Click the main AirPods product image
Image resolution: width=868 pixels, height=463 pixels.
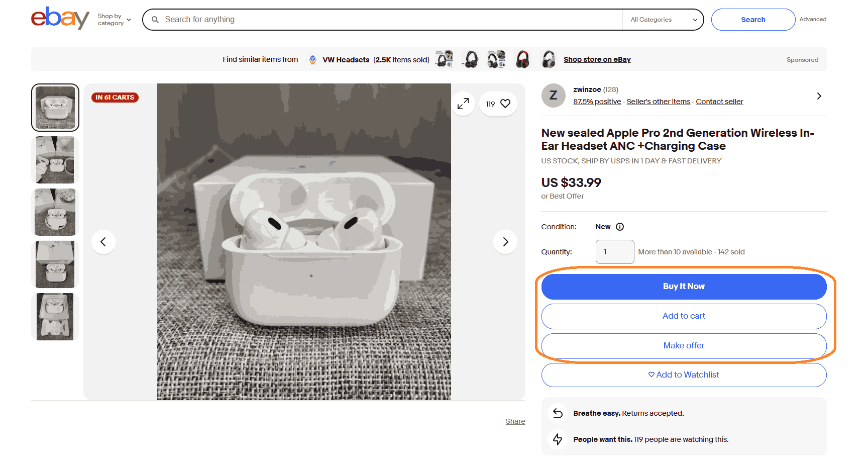(304, 242)
